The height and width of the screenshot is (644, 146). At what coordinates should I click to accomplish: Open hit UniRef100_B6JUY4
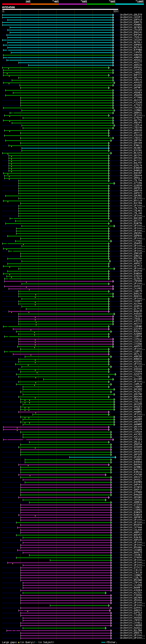[131, 153]
